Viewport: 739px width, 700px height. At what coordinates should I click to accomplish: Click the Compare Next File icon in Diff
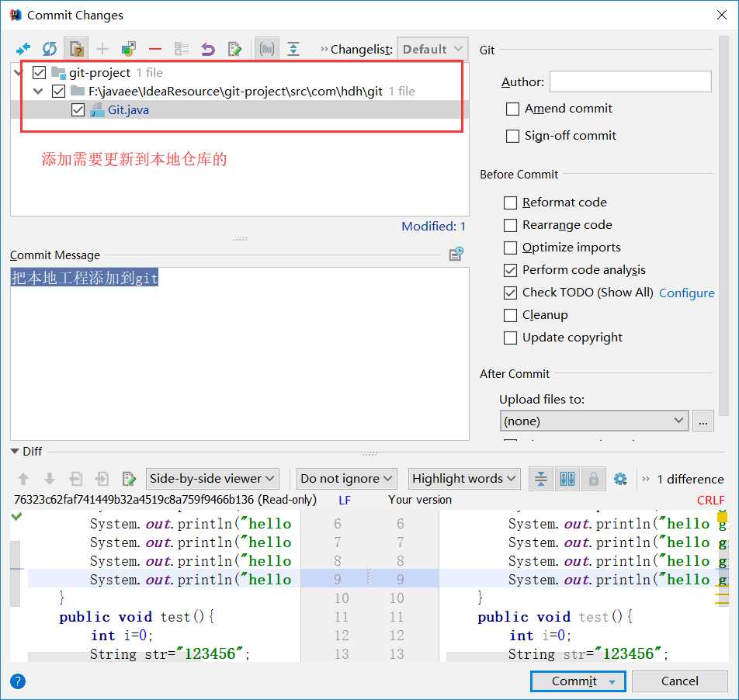pyautogui.click(x=102, y=479)
